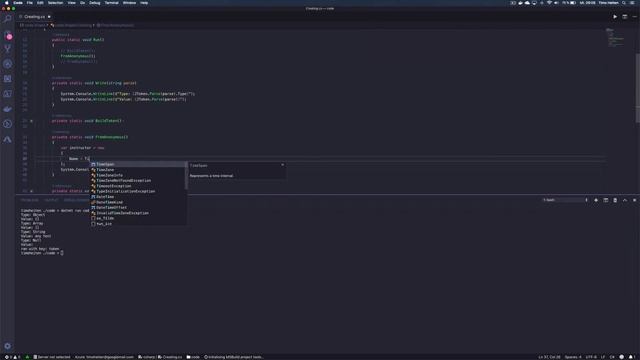Choose DateTimeKind from the suggestion list
640x360 pixels.
pos(138,202)
